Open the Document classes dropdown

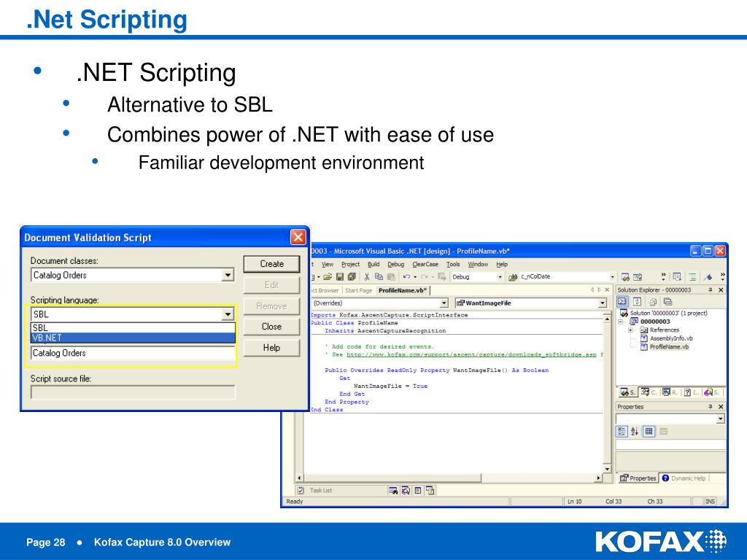click(228, 275)
